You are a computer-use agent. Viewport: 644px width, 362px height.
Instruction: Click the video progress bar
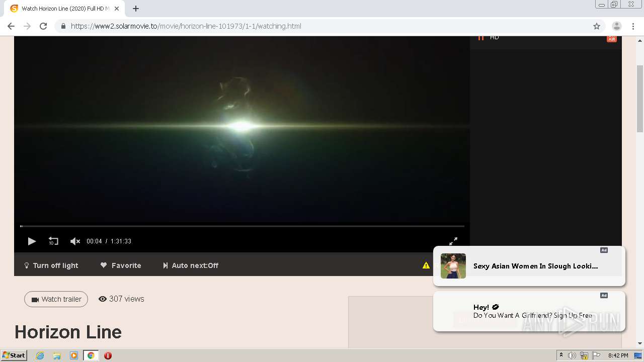[x=242, y=226]
